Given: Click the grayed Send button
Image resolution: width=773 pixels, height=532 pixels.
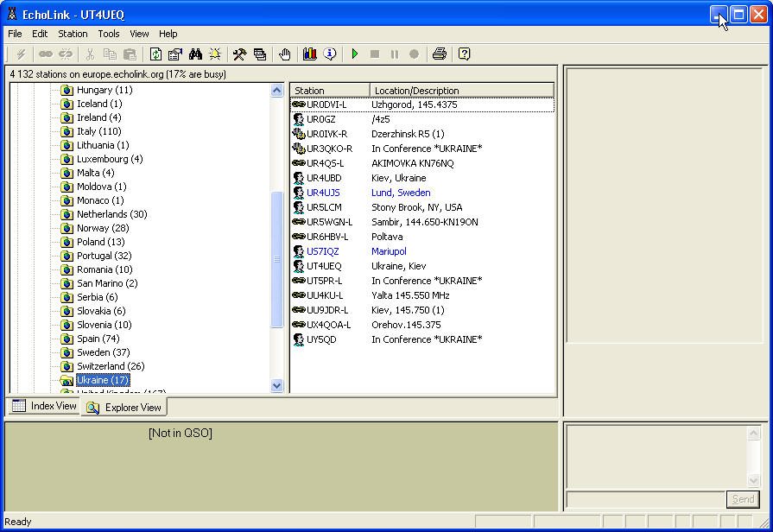Looking at the screenshot, I should click(743, 499).
